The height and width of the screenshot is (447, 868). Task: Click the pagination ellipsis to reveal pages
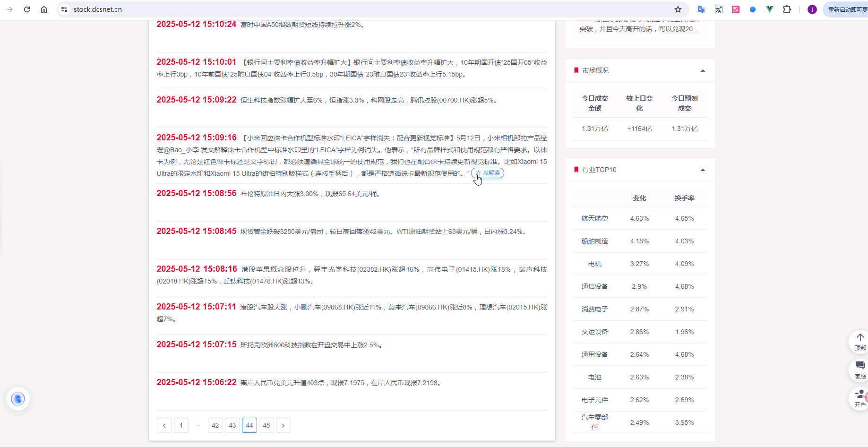[198, 425]
